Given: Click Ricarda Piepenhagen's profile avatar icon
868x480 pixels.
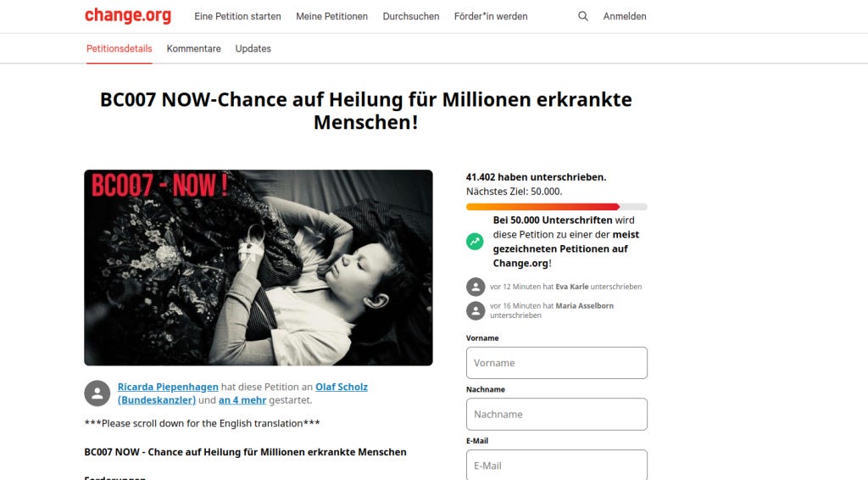Looking at the screenshot, I should click(97, 393).
